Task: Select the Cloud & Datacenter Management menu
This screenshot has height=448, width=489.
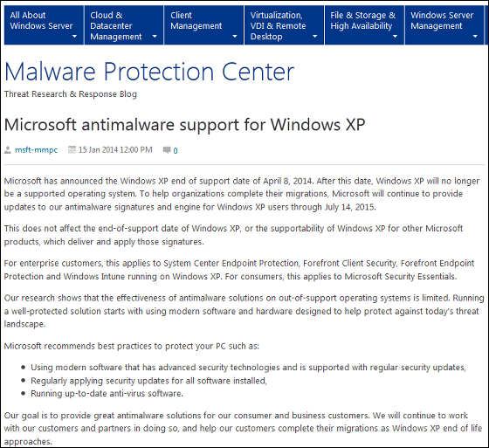Action: (x=124, y=25)
